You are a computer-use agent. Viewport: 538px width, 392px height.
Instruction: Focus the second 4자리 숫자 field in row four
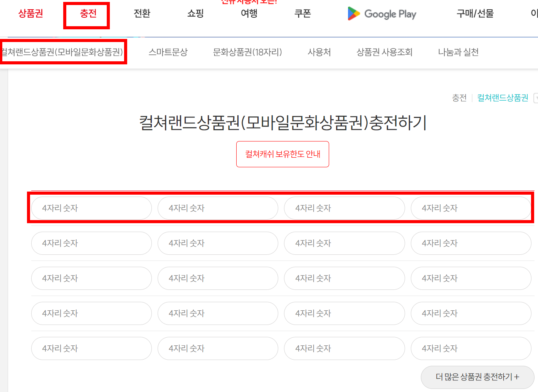click(x=218, y=313)
